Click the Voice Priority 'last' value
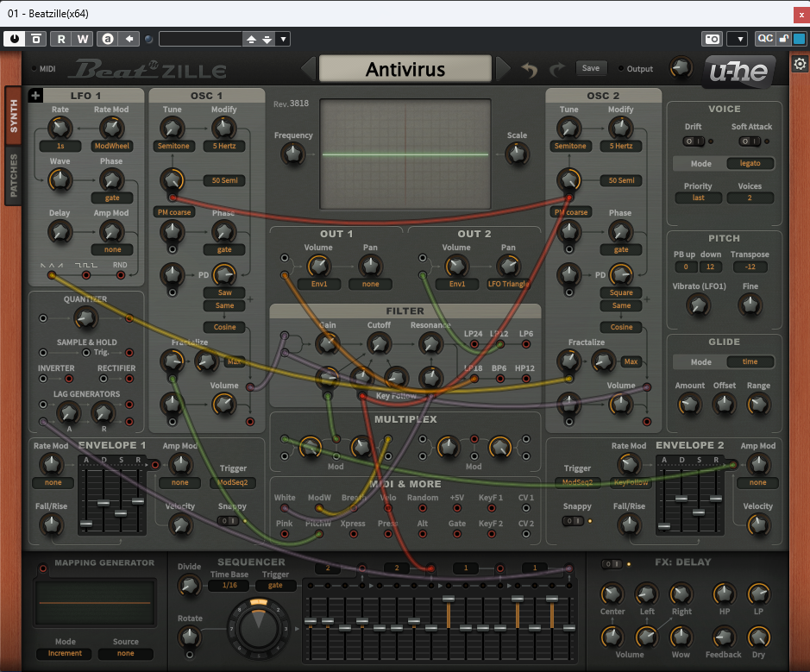Image resolution: width=810 pixels, height=672 pixels. [x=699, y=198]
